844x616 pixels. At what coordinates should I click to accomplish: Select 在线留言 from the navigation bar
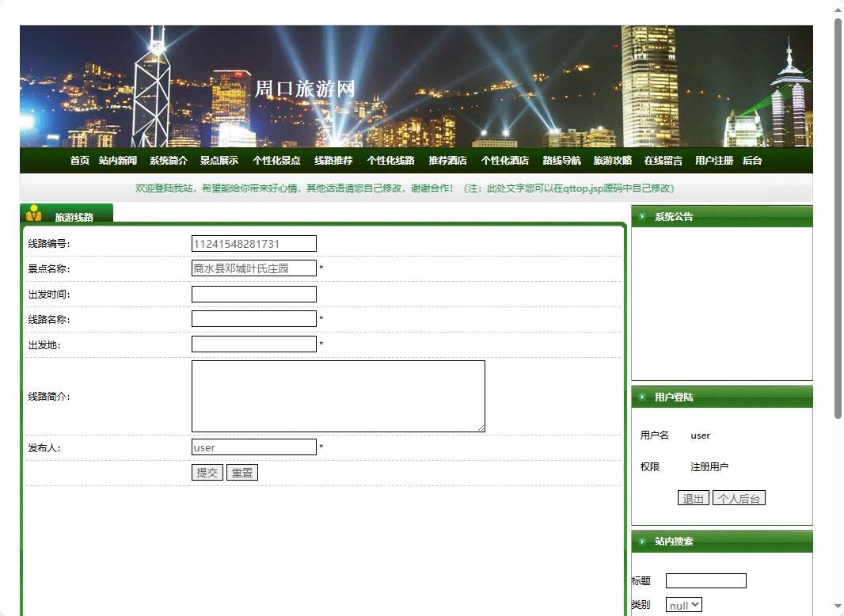[662, 160]
